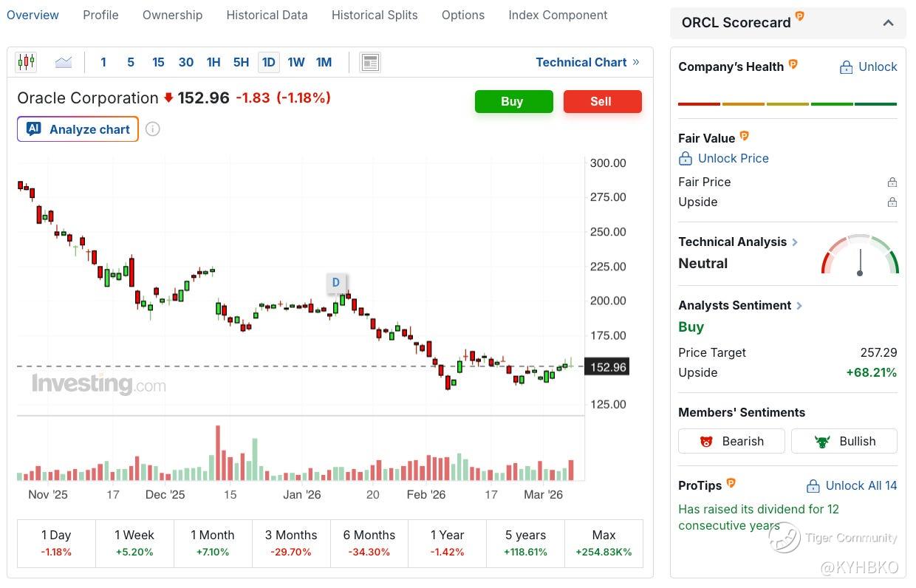The width and height of the screenshot is (916, 588).
Task: Click the green Buy button
Action: click(513, 101)
